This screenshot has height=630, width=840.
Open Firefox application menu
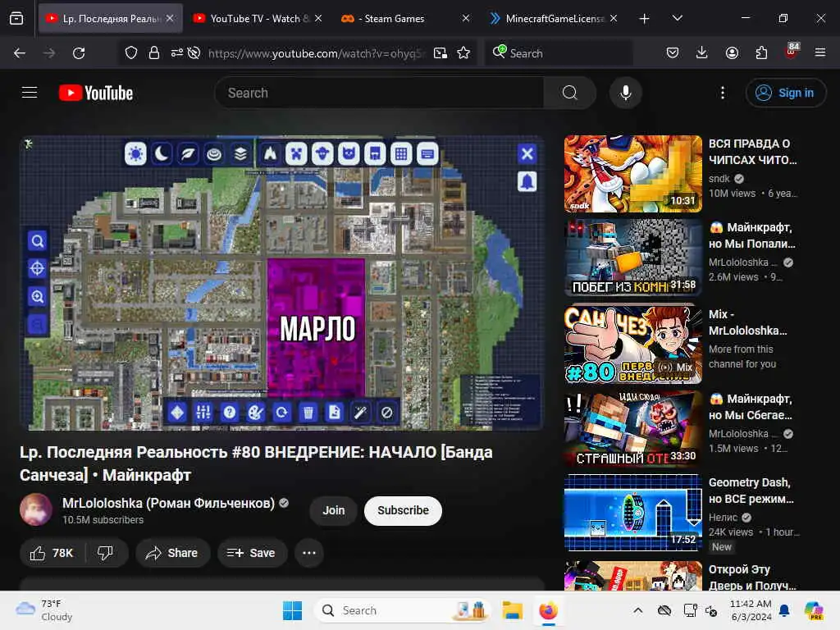pos(820,53)
